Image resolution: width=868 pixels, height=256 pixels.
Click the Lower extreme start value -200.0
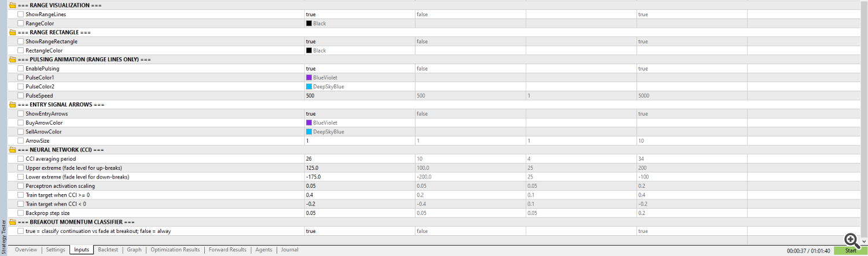pos(424,177)
